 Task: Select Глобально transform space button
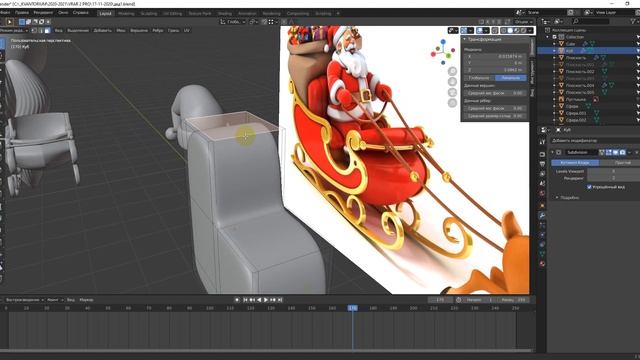coord(479,78)
